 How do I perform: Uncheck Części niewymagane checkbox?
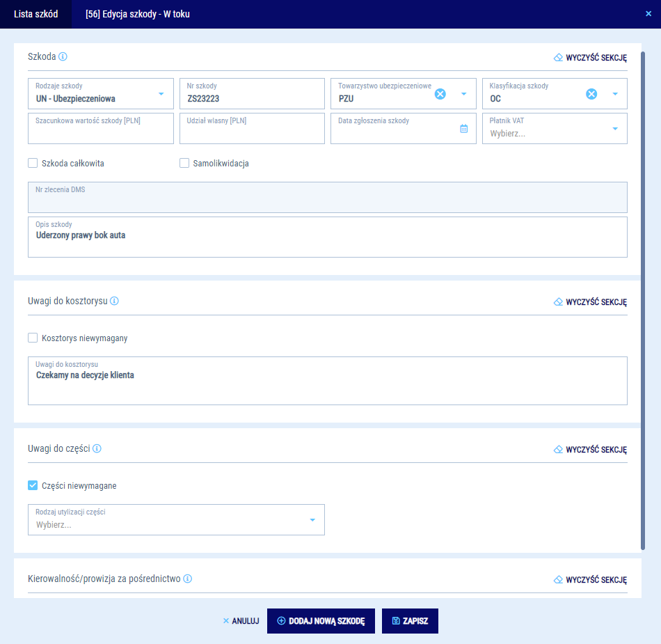pos(33,485)
